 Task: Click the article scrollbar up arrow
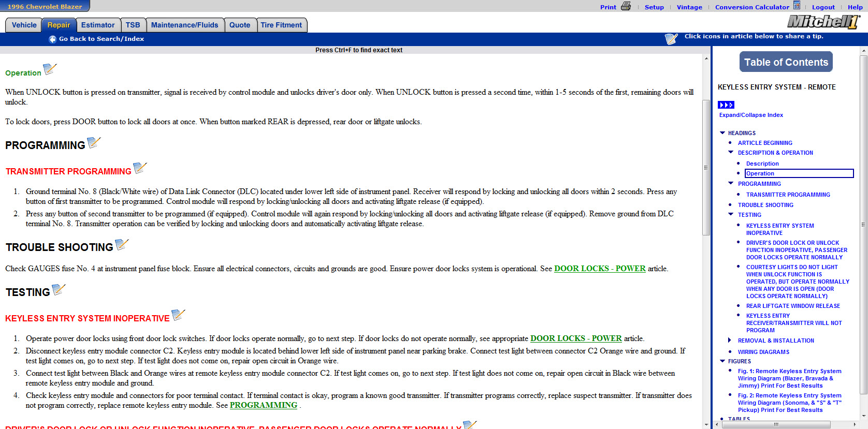706,58
